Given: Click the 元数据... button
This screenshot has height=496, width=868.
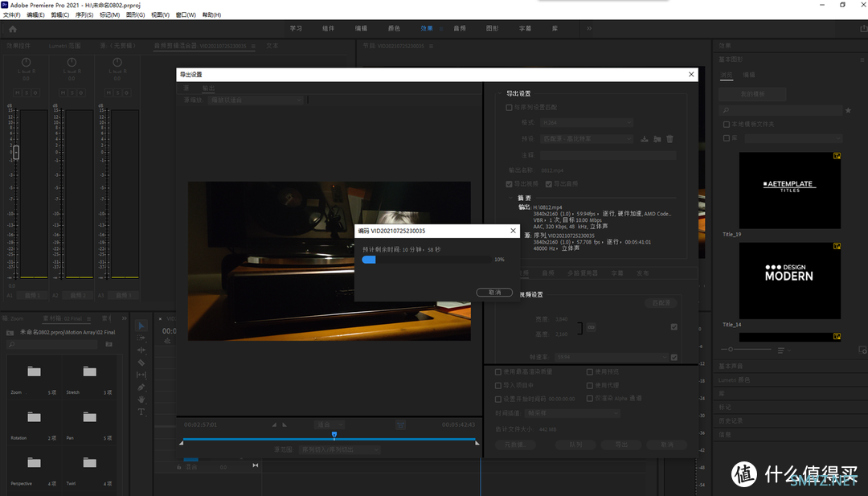Looking at the screenshot, I should click(x=515, y=445).
